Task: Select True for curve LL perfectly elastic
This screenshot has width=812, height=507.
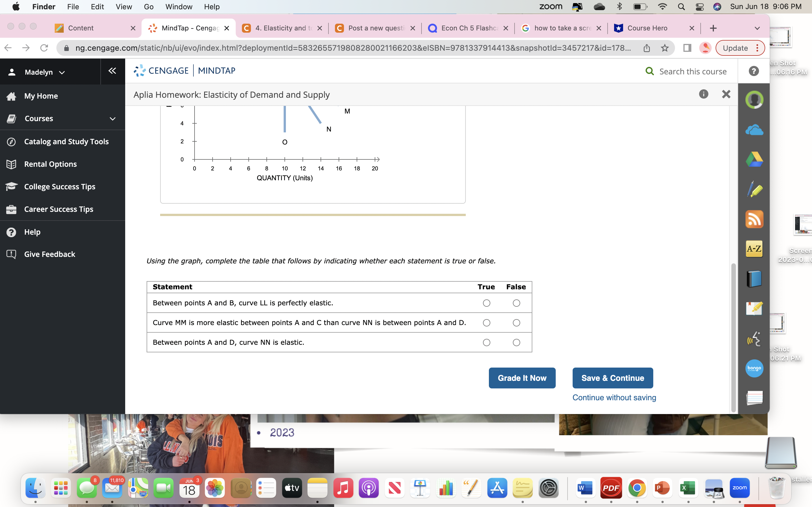Action: tap(486, 303)
